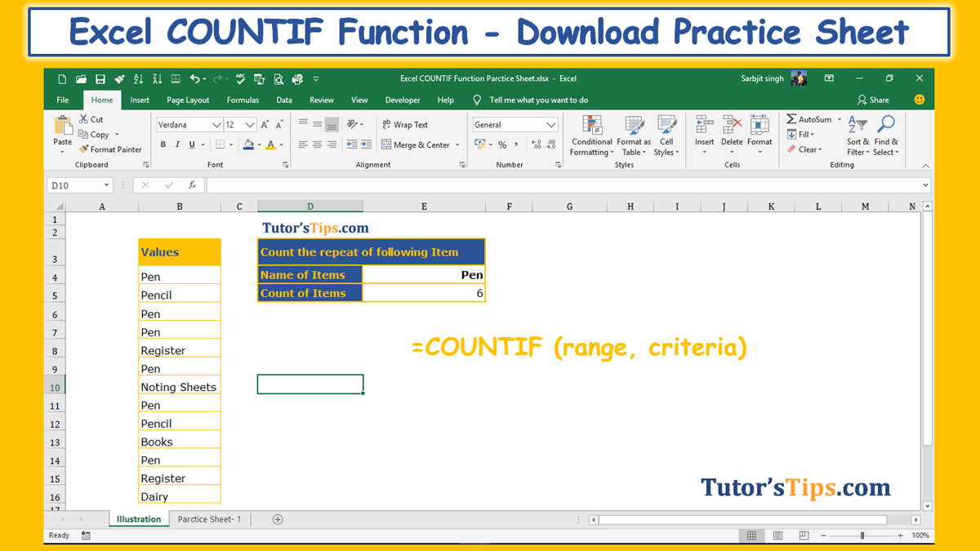Viewport: 980px width, 551px height.
Task: Open the Fill dropdown in Editing group
Action: coord(801,135)
